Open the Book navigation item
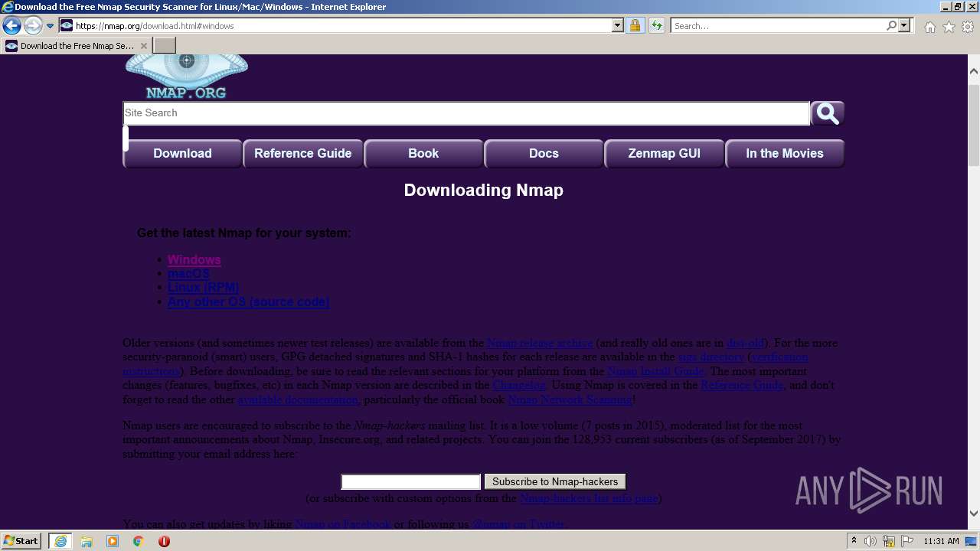 pyautogui.click(x=423, y=153)
